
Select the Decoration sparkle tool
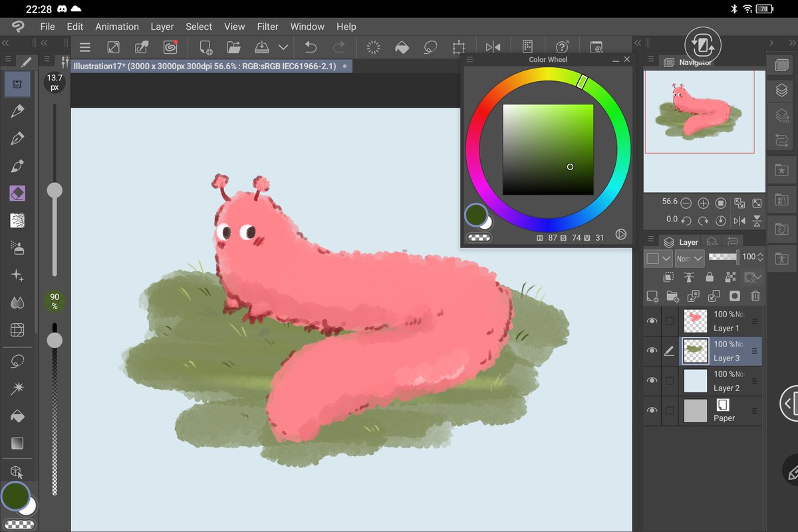point(18,275)
